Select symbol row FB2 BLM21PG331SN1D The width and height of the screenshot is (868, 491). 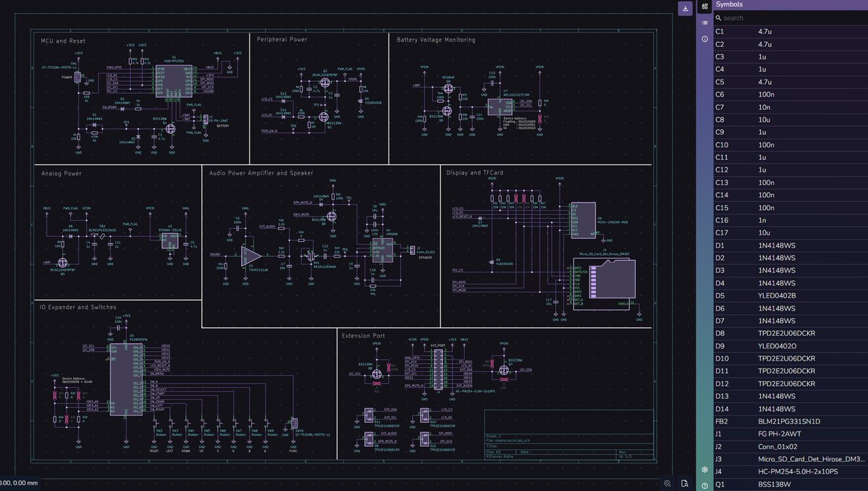tap(791, 421)
